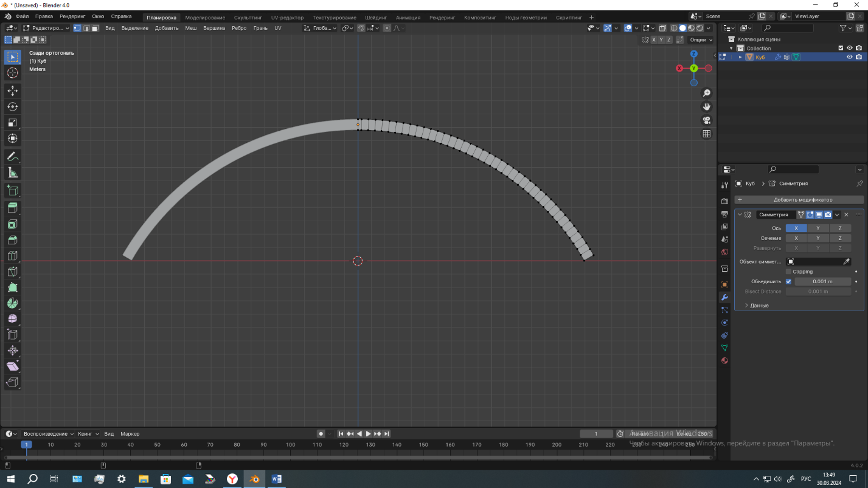Viewport: 868px width, 488px height.
Task: Toggle camera view with camera icon
Action: point(706,120)
